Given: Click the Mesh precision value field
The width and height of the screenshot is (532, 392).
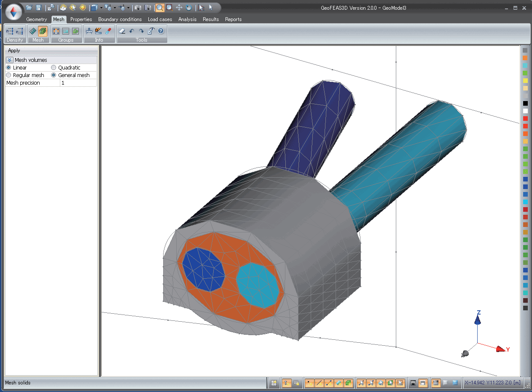Looking at the screenshot, I should (x=78, y=83).
